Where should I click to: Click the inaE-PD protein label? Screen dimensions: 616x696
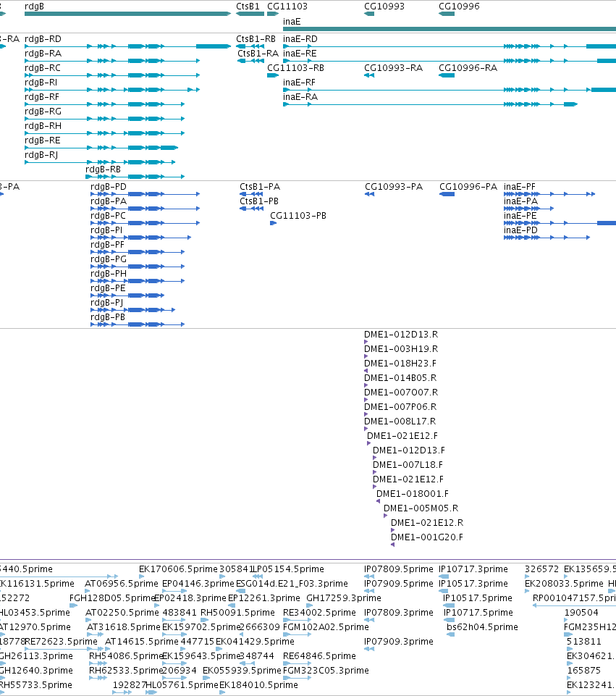(520, 230)
